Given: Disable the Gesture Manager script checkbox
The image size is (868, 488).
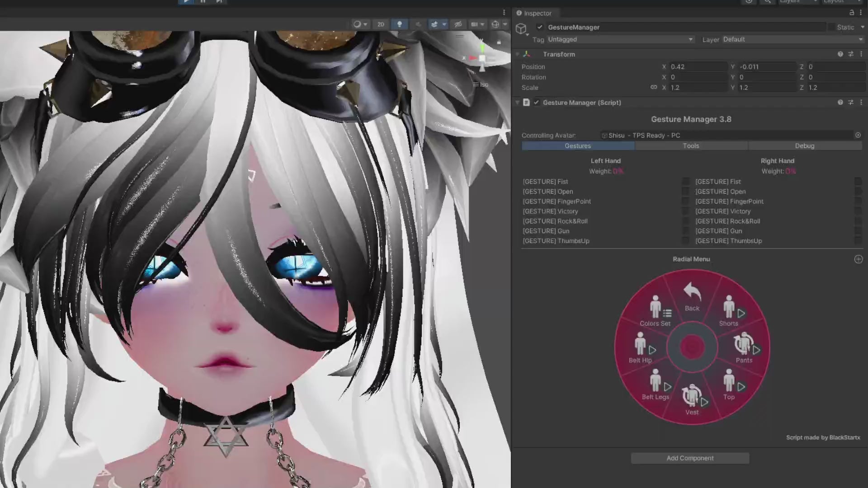Looking at the screenshot, I should coord(536,103).
